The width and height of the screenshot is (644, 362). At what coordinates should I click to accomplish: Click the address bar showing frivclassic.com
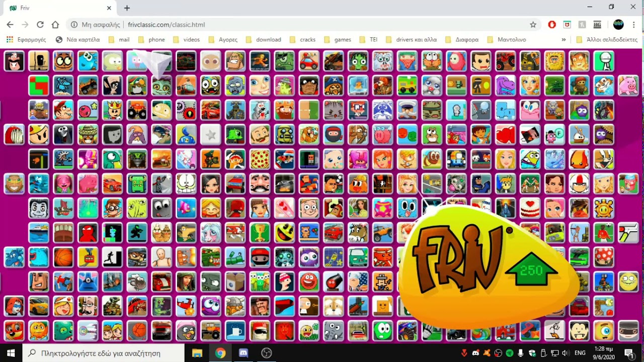click(302, 24)
